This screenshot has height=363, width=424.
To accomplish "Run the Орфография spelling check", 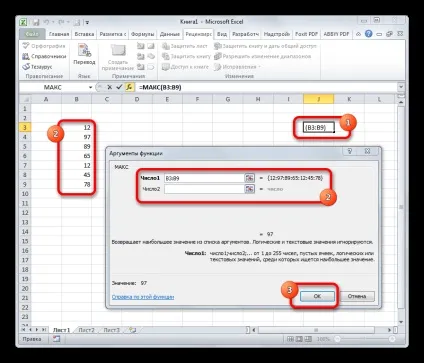I will [44, 46].
